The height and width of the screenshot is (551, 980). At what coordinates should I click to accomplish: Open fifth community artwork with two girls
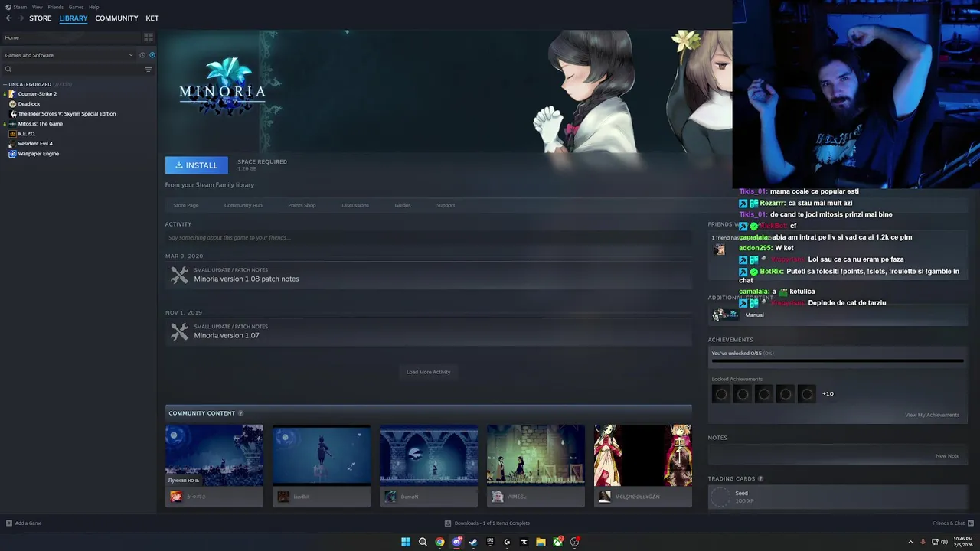(643, 455)
